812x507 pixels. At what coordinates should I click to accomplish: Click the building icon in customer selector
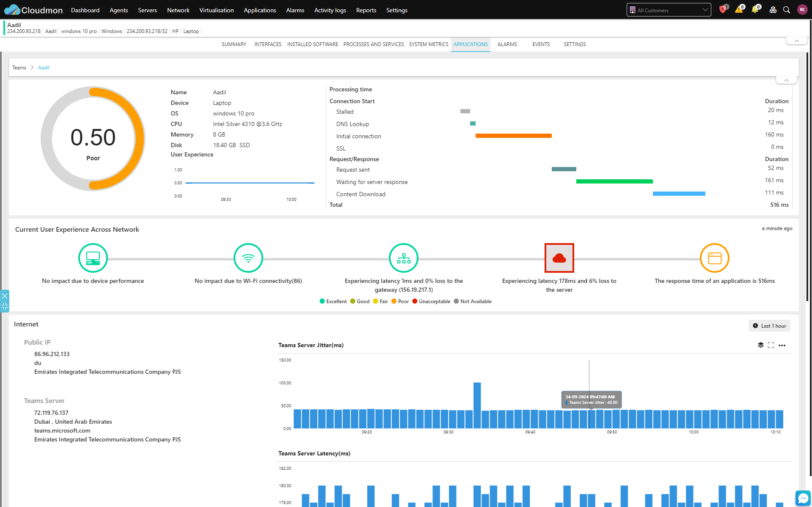(633, 10)
